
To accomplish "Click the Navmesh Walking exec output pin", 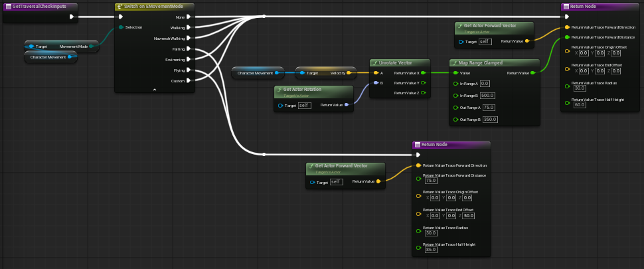I will tap(189, 39).
